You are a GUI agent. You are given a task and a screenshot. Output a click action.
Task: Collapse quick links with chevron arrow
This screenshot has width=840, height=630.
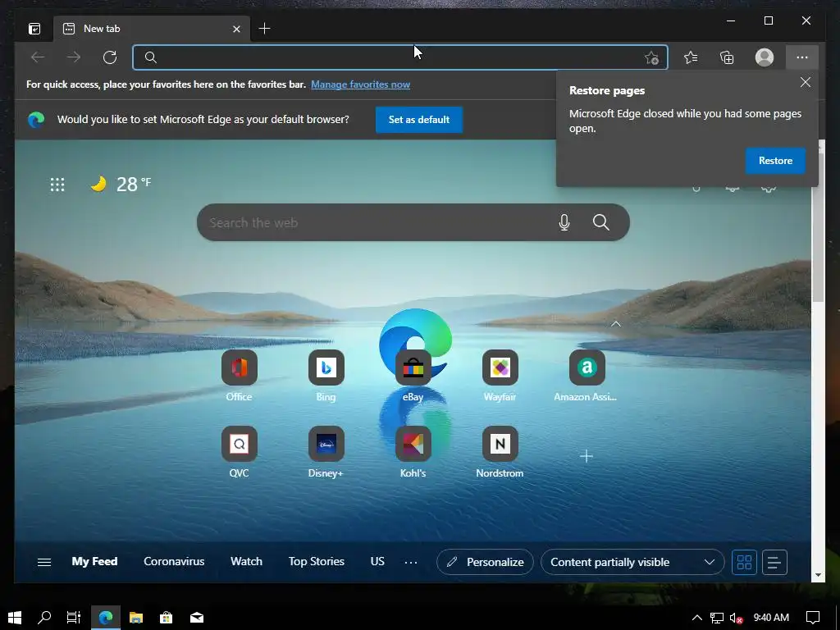click(616, 323)
